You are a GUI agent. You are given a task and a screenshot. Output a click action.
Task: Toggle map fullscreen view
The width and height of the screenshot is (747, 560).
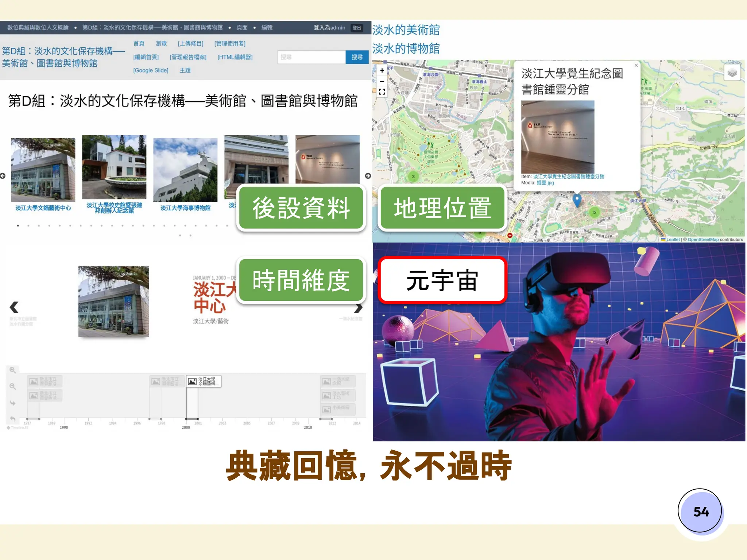click(382, 92)
